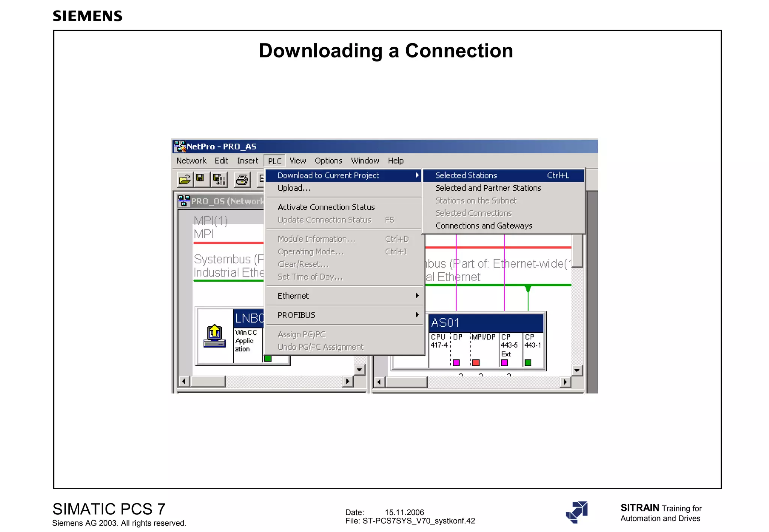Expand Download to Current Project submenu
The height and width of the screenshot is (532, 769).
pyautogui.click(x=343, y=176)
